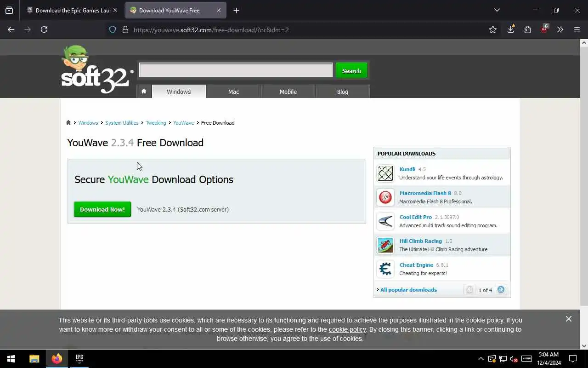Click the uBlock Origin extension icon
Screen dimensions: 588x368
(544, 29)
